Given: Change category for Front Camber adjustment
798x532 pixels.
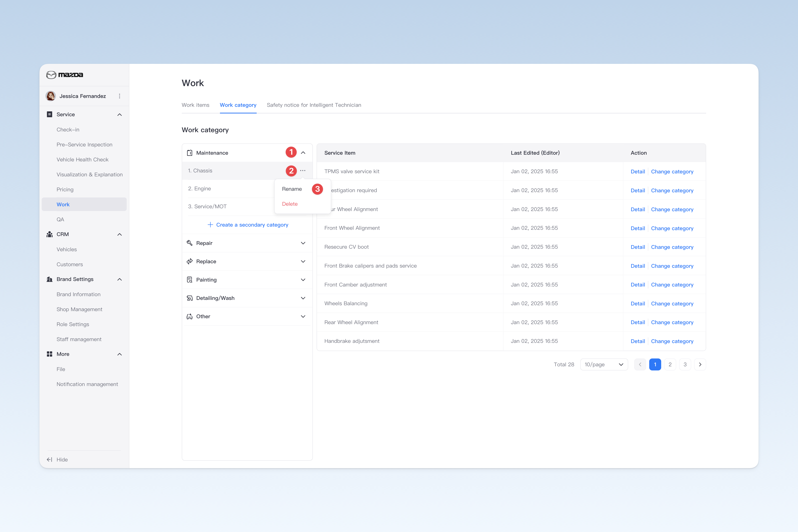Looking at the screenshot, I should [672, 285].
